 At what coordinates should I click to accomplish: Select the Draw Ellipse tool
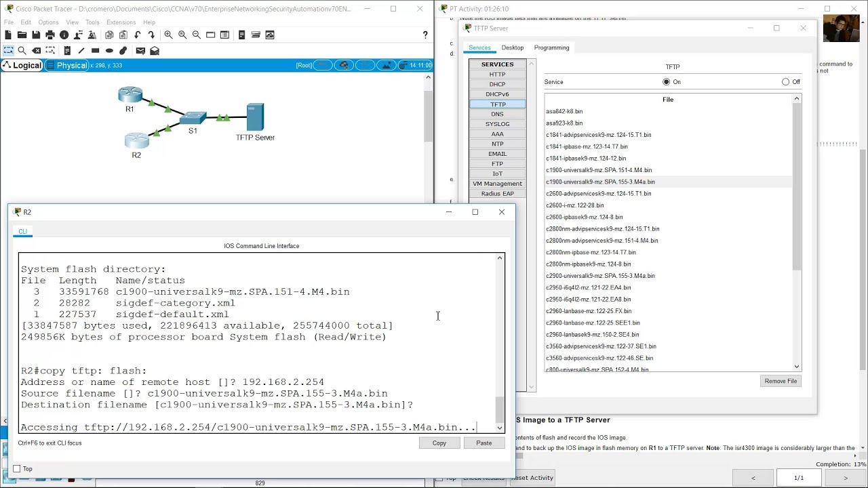click(x=109, y=51)
